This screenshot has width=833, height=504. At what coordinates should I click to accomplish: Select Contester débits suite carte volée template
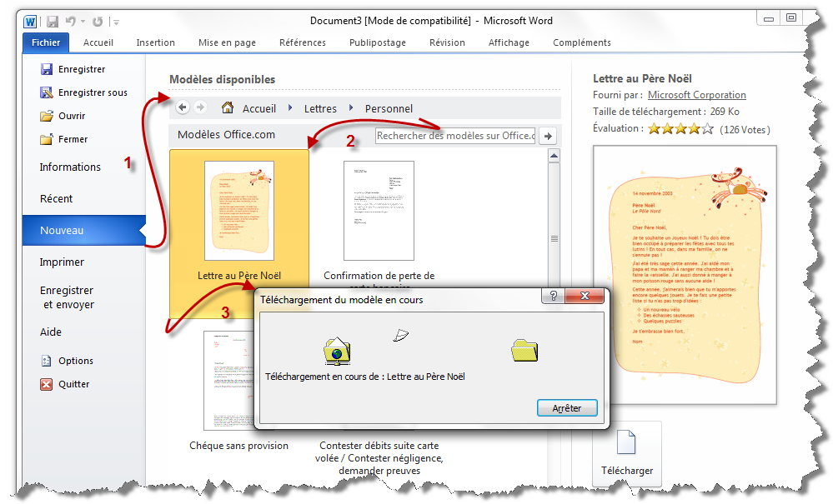(379, 458)
